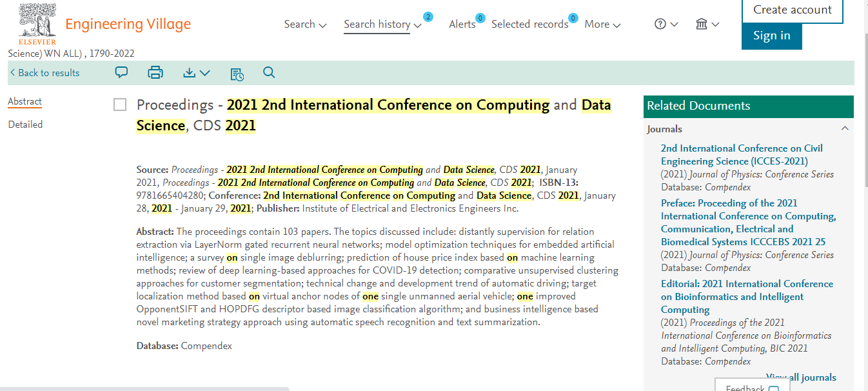Click the Sign in button

[771, 36]
